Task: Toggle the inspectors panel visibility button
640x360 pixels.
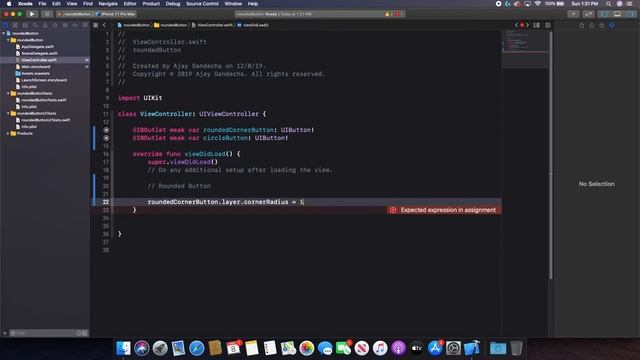Action: click(630, 14)
